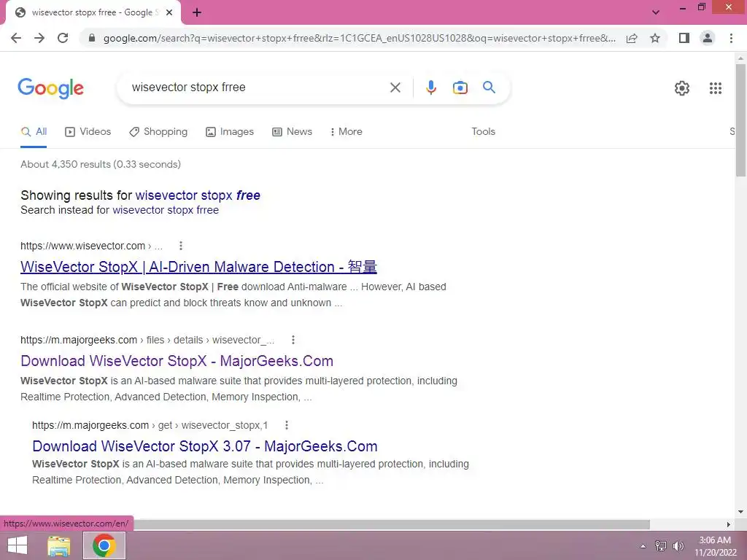
Task: Open Download WiseVector StopX - MajorGeeks.Com result
Action: [x=177, y=361]
